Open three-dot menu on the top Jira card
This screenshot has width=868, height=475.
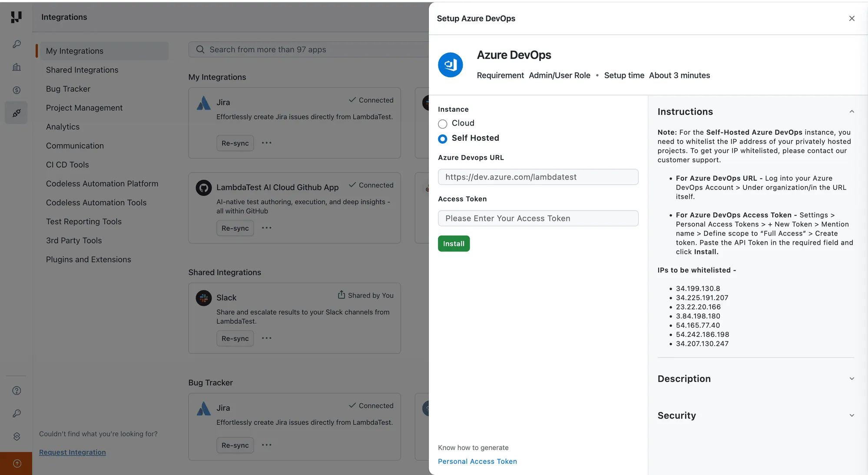click(267, 143)
